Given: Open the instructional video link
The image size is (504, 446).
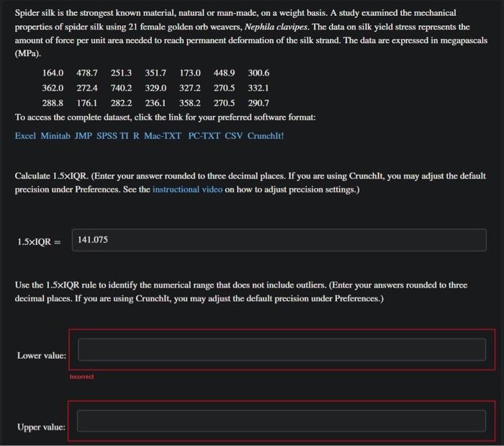Looking at the screenshot, I should pos(187,189).
